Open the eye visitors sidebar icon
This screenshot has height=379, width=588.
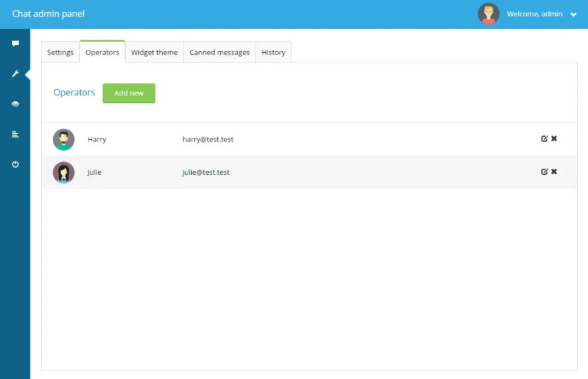15,104
